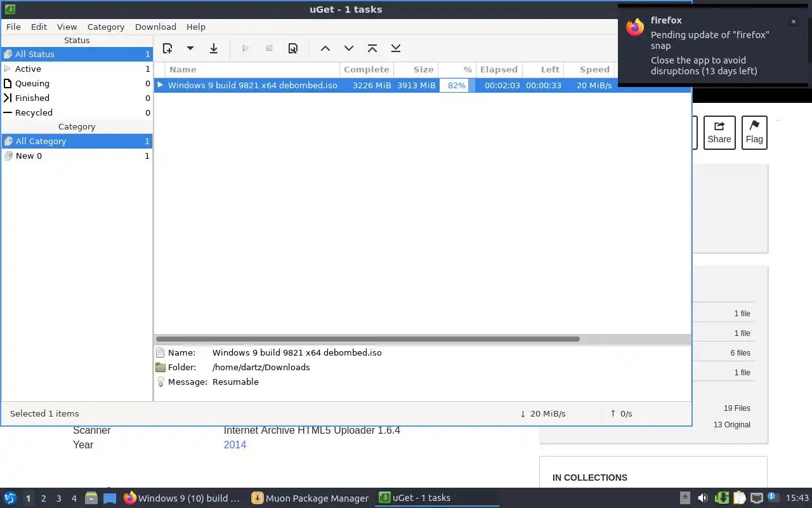
Task: Open the start menu icon on the taskbar
Action: coord(10,498)
